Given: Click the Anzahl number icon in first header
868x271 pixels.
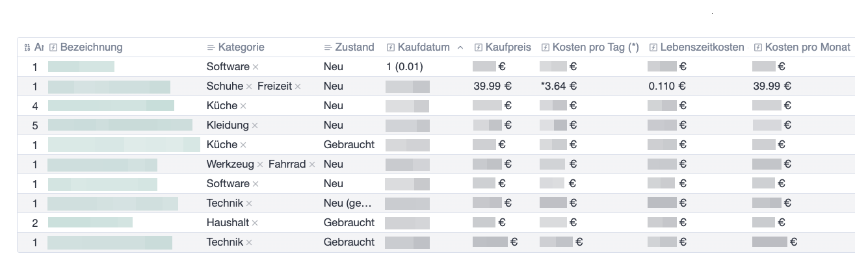Looking at the screenshot, I should tap(27, 47).
